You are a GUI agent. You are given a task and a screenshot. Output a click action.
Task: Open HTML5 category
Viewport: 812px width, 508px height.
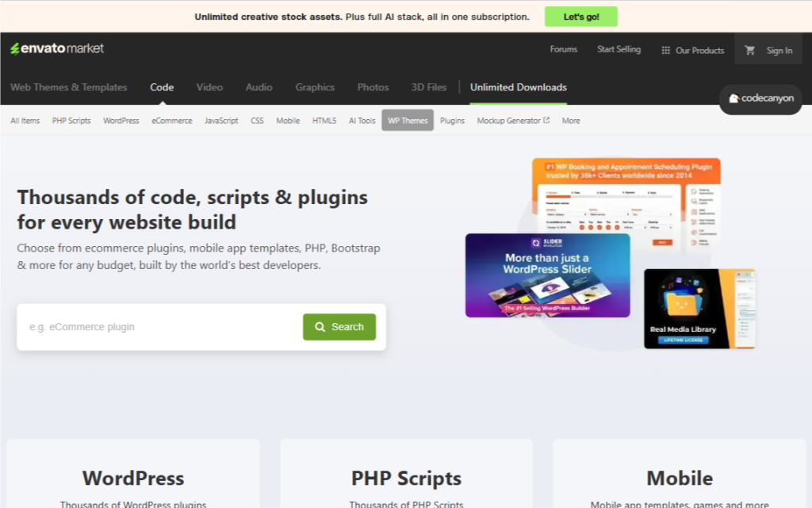[x=324, y=121]
